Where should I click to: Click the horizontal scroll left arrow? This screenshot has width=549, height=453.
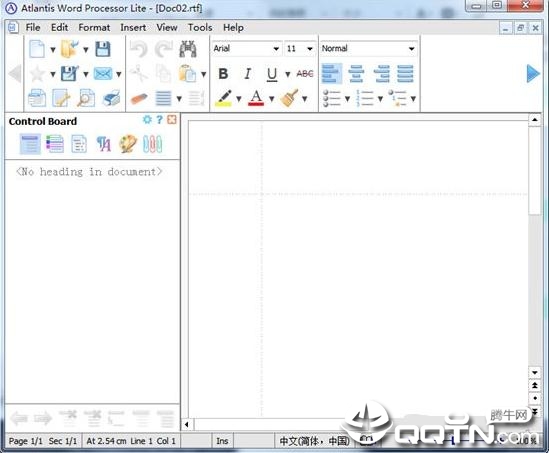(x=187, y=425)
